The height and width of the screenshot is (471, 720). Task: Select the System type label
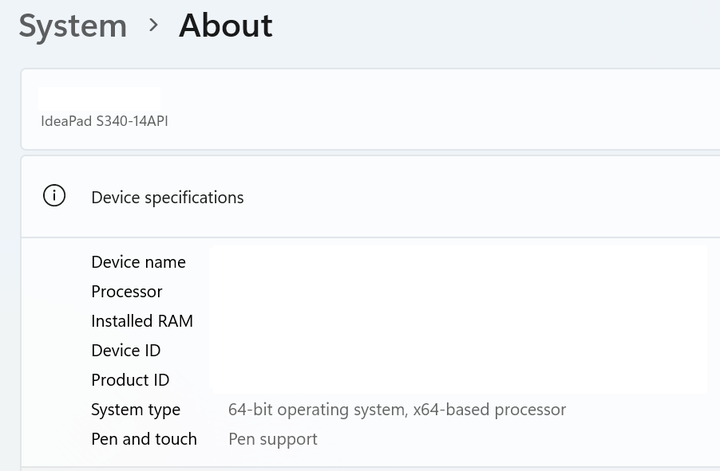coord(136,410)
